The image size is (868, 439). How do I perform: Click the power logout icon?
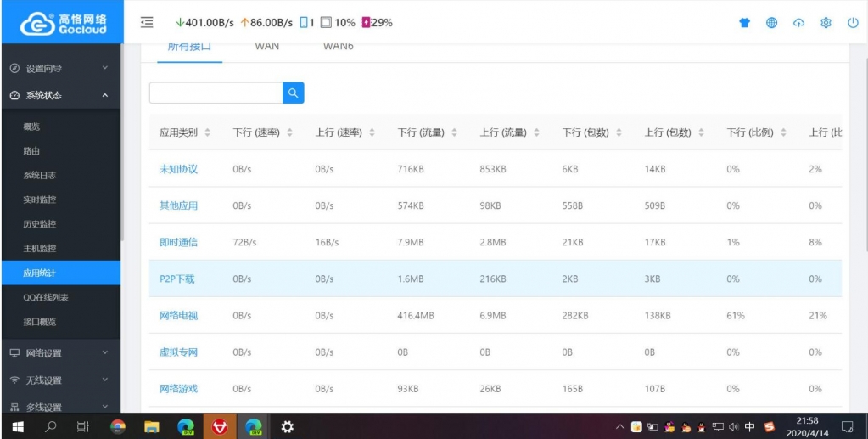pyautogui.click(x=853, y=23)
